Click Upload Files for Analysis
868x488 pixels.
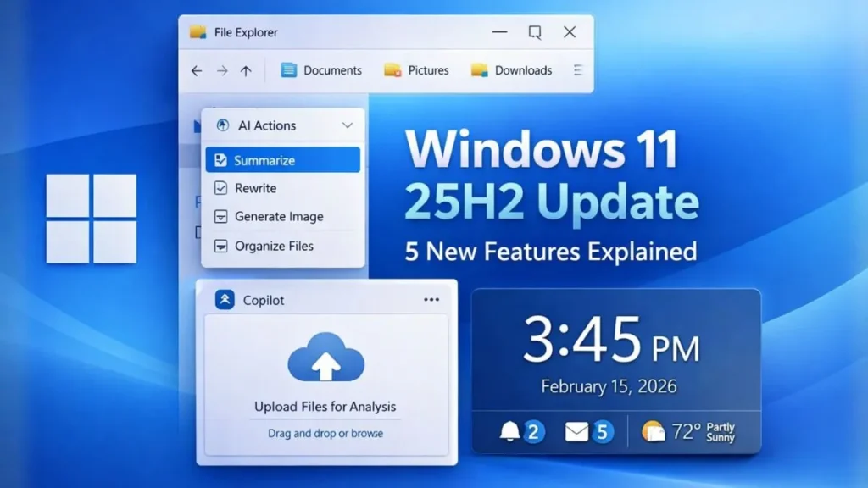pyautogui.click(x=325, y=407)
